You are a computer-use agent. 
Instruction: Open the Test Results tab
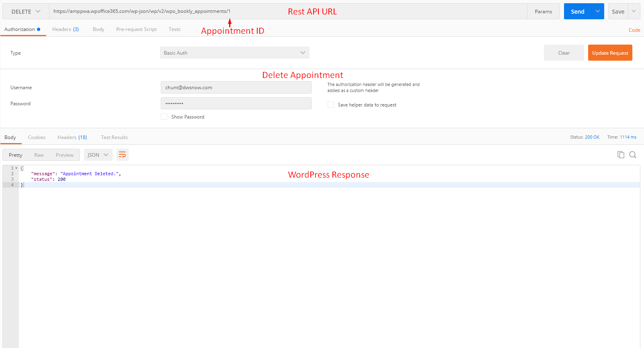[114, 137]
